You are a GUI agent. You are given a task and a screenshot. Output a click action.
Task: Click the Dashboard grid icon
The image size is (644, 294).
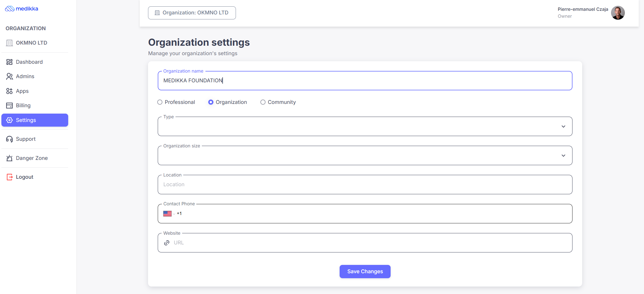pyautogui.click(x=9, y=62)
